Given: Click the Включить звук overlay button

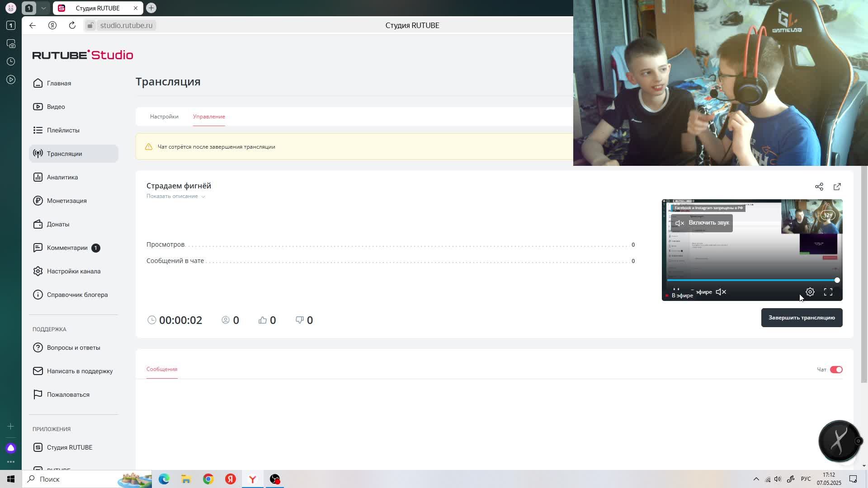Looking at the screenshot, I should point(702,223).
